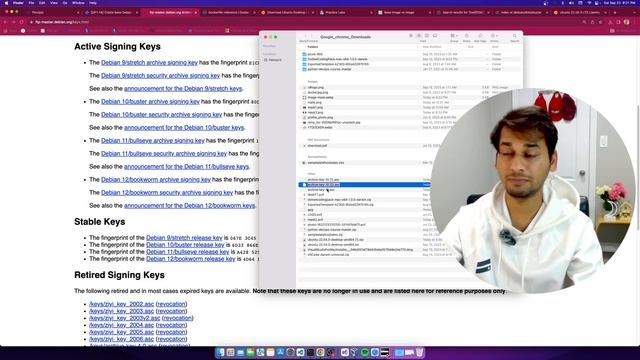
Task: Open Launchpad from the Dock
Action: tap(230, 352)
